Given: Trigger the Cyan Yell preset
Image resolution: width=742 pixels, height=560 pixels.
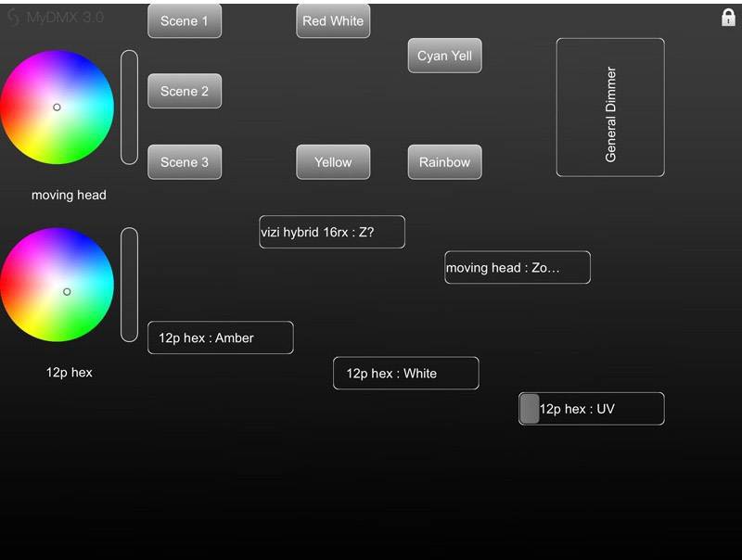Looking at the screenshot, I should point(444,56).
